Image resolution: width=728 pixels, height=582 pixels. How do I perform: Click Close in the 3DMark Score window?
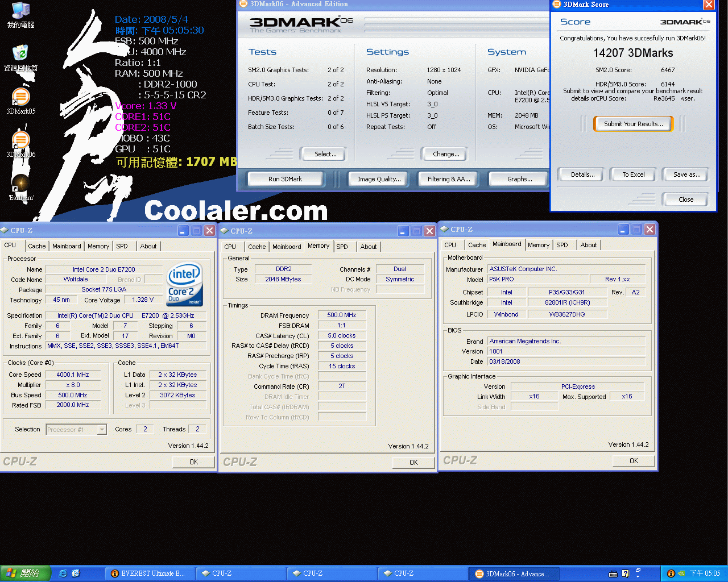[x=686, y=199]
